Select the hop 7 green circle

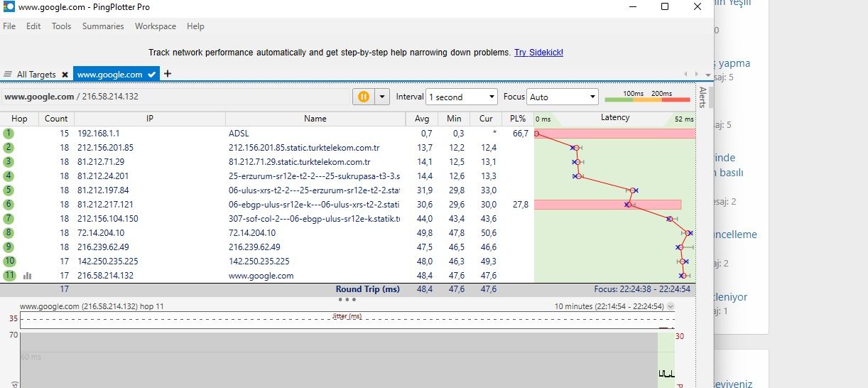9,219
